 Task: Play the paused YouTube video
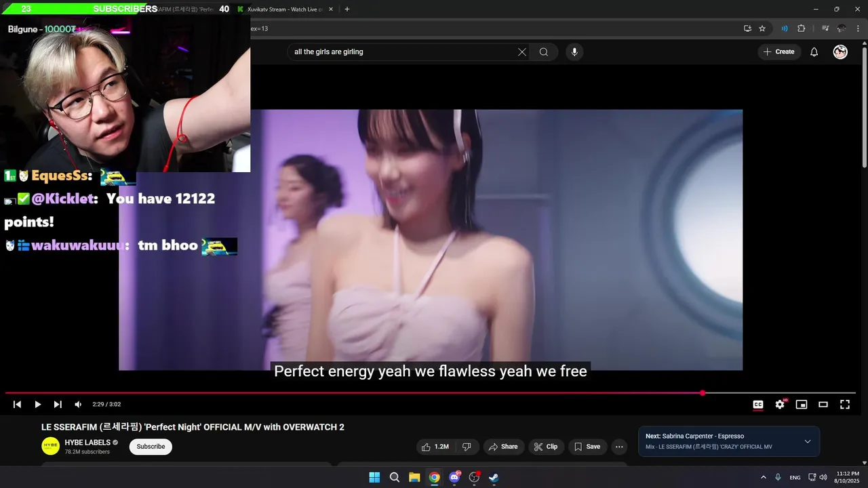click(x=37, y=405)
